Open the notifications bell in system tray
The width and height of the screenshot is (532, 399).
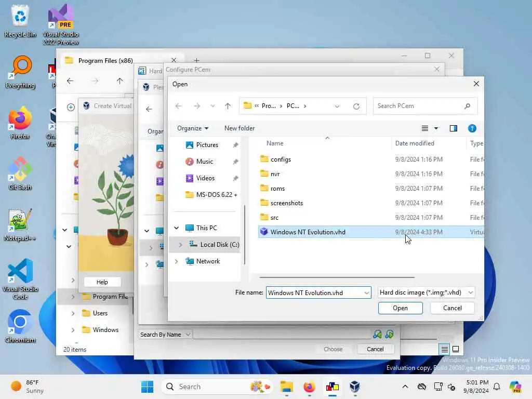point(497,387)
